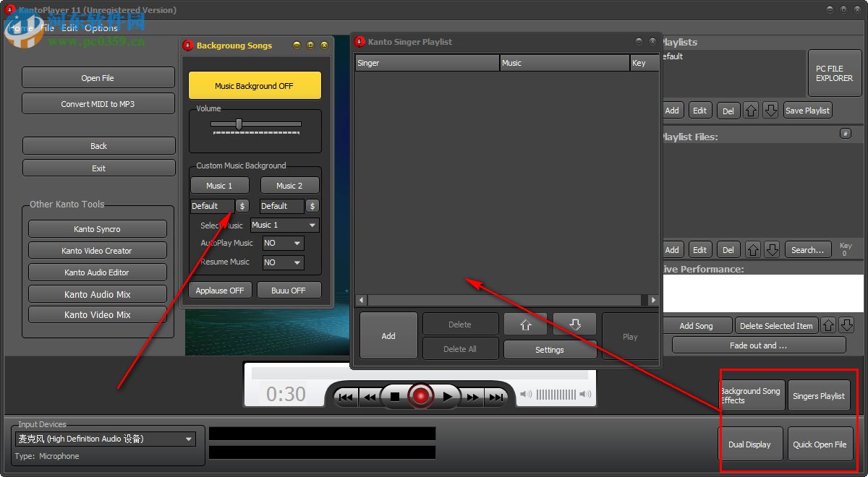This screenshot has height=477, width=868.
Task: Click Convert MIDI to MP3
Action: coord(98,104)
